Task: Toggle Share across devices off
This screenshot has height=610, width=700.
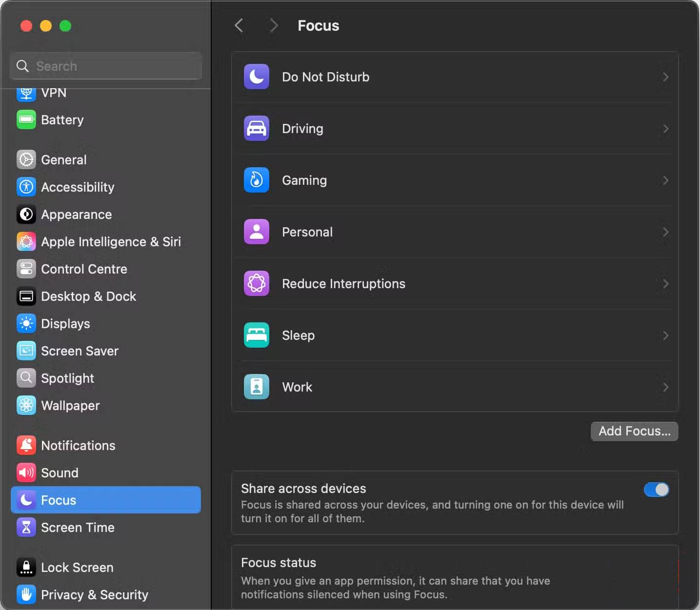Action: 656,489
